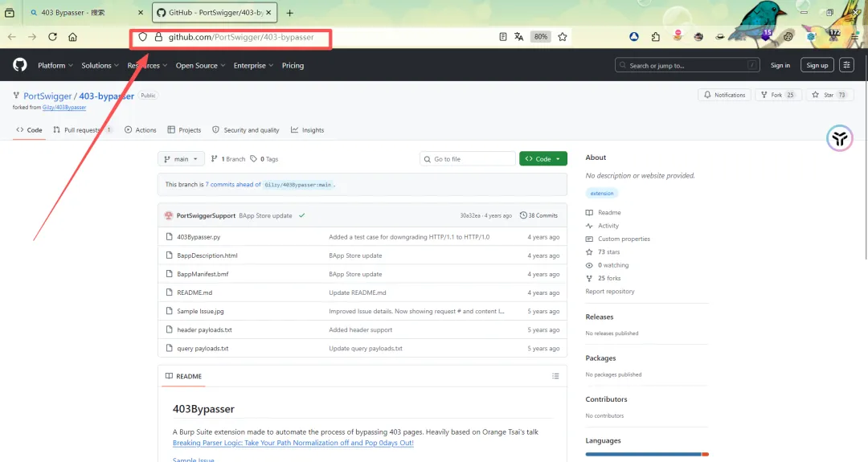
Task: Click the GitHub logo icon
Action: pos(20,65)
